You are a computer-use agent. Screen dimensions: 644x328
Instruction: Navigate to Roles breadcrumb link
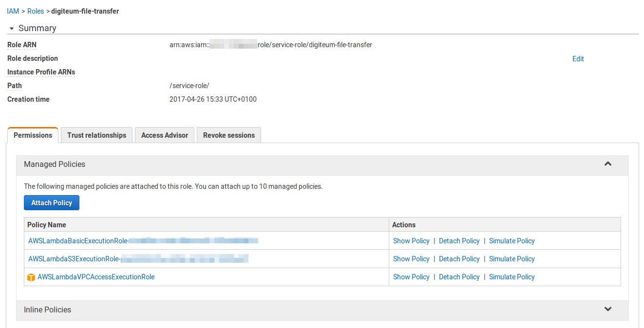(36, 11)
